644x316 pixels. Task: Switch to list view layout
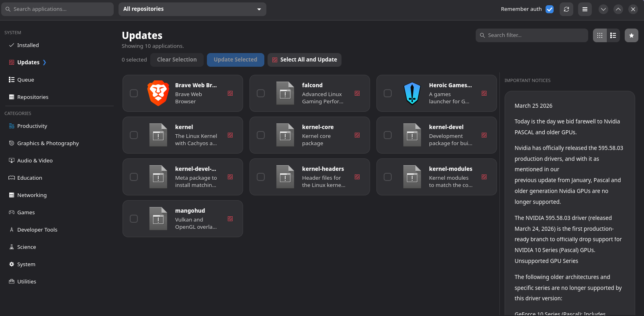(613, 35)
